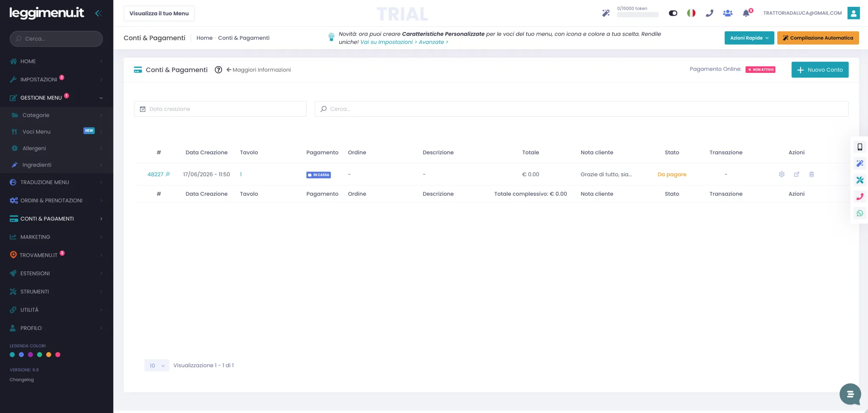
Task: Open Voci Menu submenu item
Action: pos(56,132)
